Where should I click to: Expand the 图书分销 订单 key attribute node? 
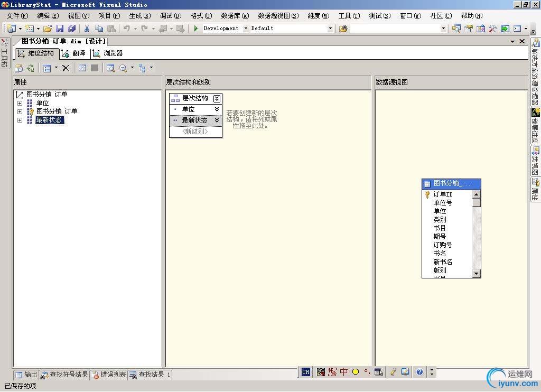tap(20, 111)
